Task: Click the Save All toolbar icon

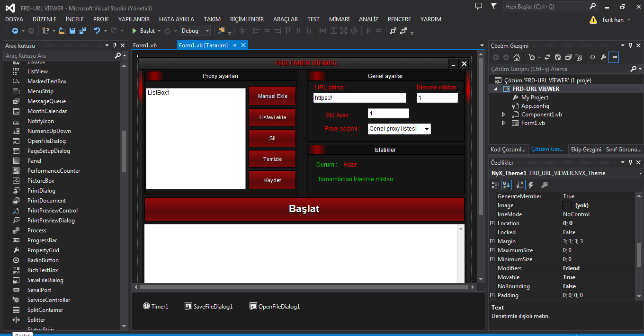Action: [82, 31]
